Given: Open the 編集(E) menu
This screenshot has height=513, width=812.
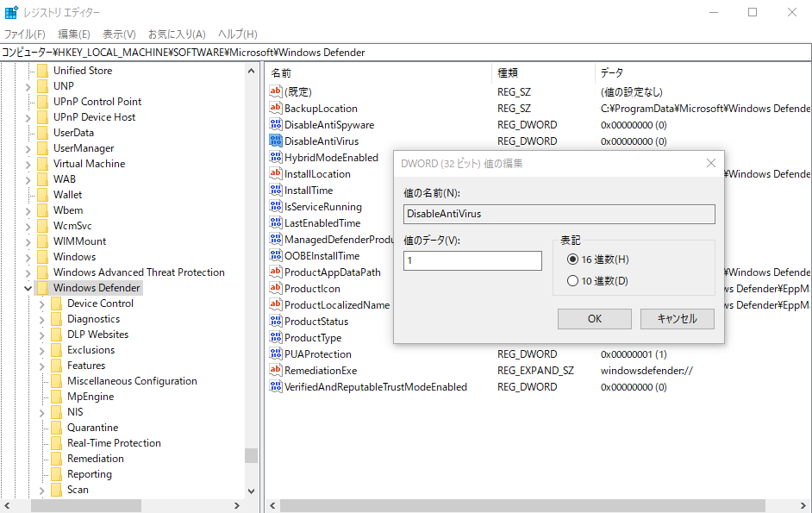Looking at the screenshot, I should click(x=74, y=34).
